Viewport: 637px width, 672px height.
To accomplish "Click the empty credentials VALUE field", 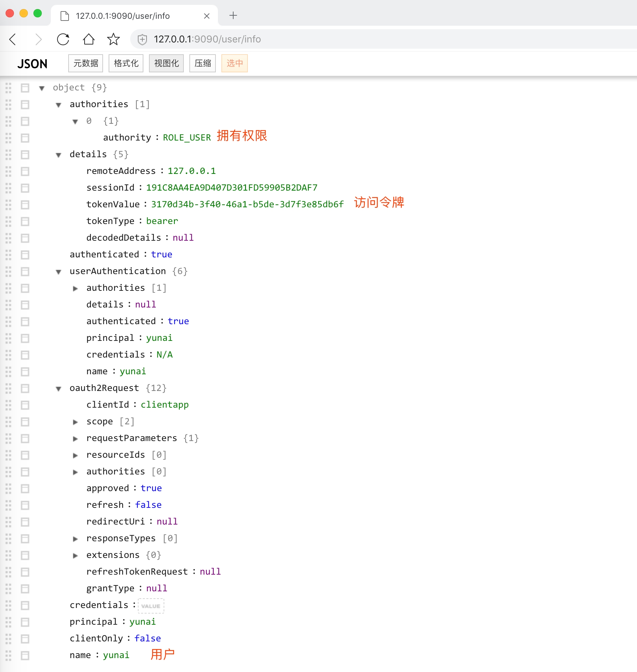I will click(151, 606).
